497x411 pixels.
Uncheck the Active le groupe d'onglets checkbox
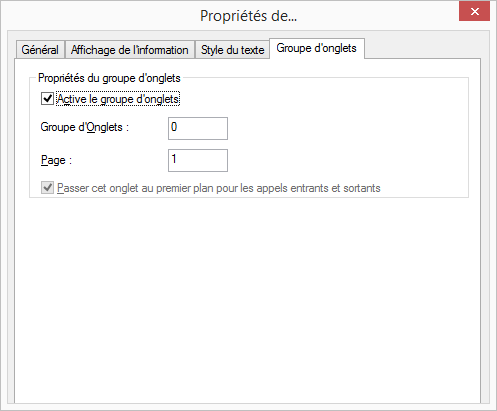(x=47, y=99)
